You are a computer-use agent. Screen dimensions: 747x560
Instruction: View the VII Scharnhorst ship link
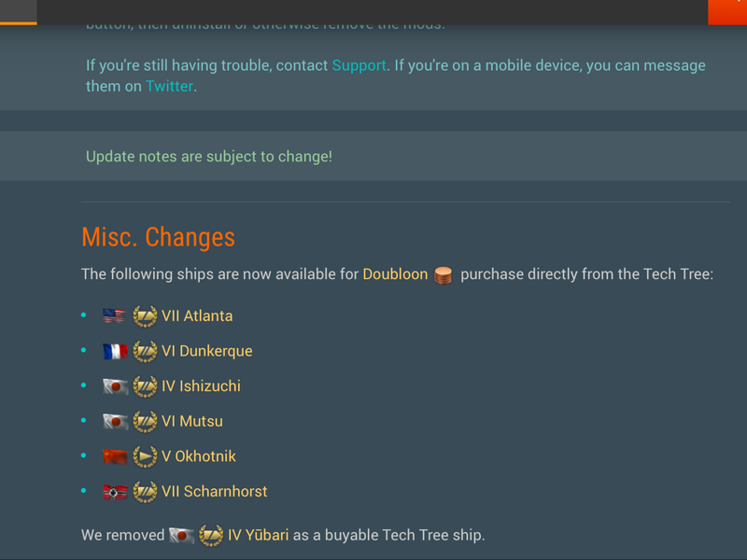(214, 492)
